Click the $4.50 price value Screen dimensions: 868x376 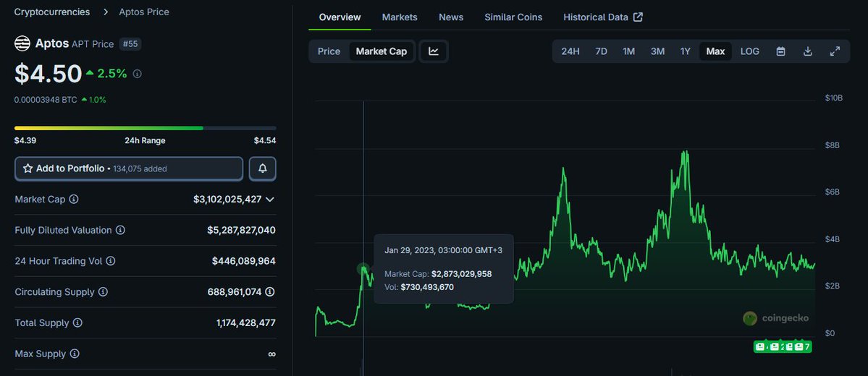pos(49,74)
